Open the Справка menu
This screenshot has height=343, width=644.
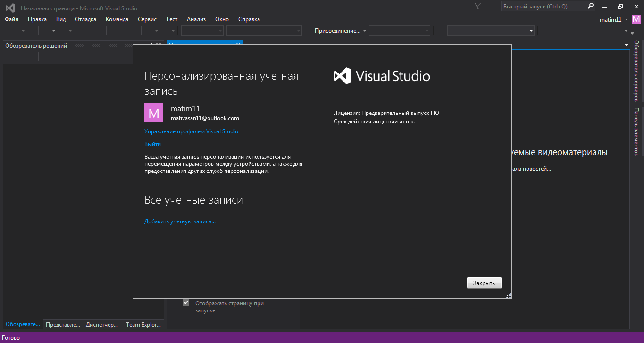pos(249,19)
